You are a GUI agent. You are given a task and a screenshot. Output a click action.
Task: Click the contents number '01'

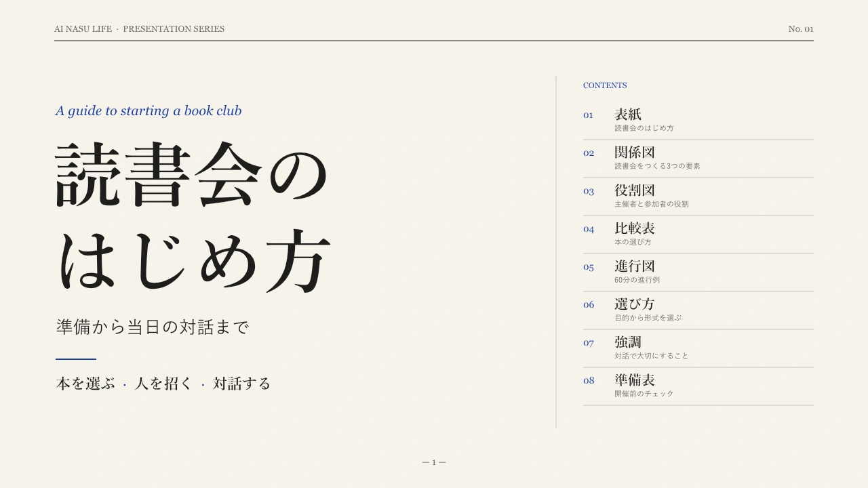tap(588, 115)
